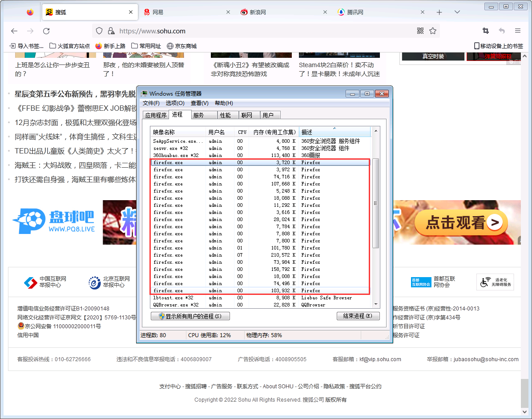
Task: Open the 选项(O) menu in Task Manager
Action: tap(175, 103)
